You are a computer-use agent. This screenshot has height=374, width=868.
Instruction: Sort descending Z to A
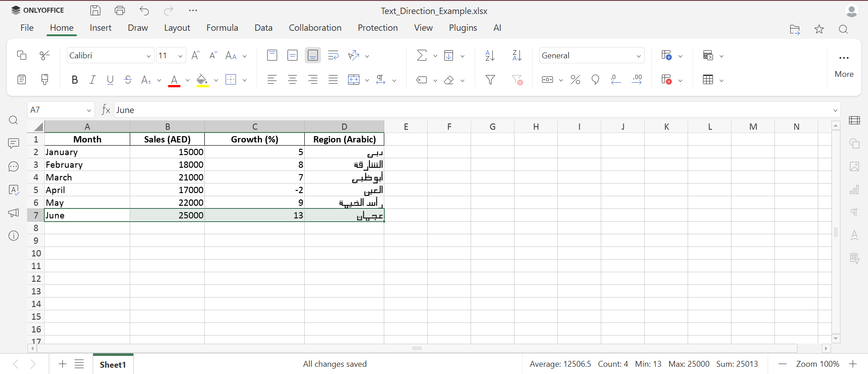tap(517, 55)
